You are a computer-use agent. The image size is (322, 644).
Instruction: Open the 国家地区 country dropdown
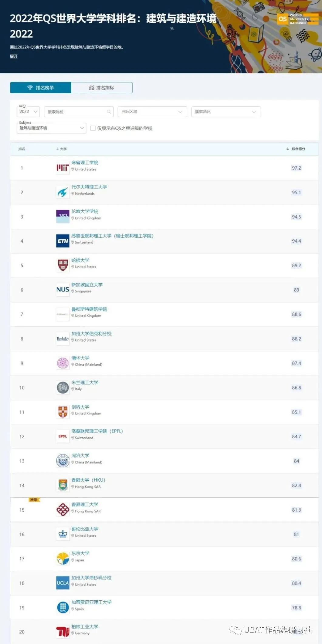click(x=226, y=112)
